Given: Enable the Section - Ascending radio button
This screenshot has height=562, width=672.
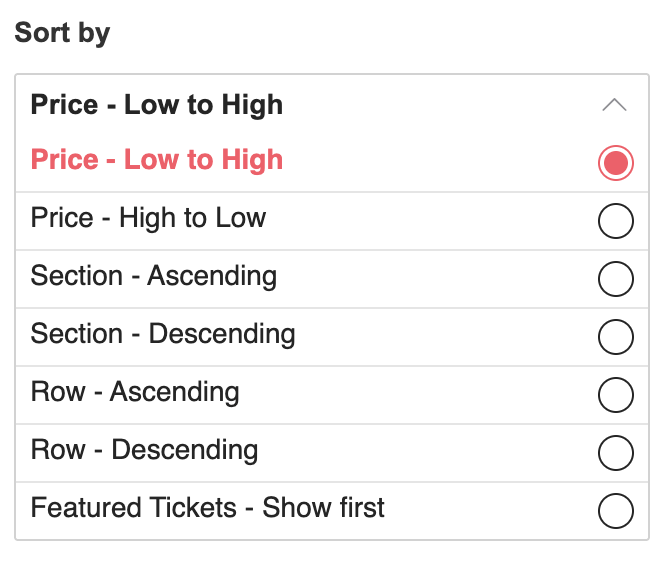Looking at the screenshot, I should pos(615,279).
